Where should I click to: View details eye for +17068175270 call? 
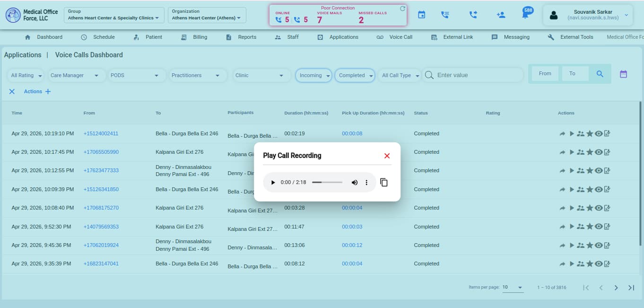(x=599, y=208)
